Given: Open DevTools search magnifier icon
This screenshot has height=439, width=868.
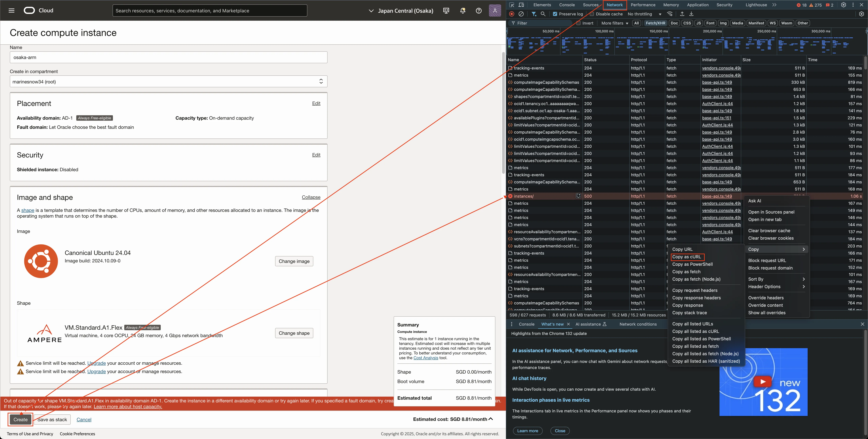Looking at the screenshot, I should pyautogui.click(x=543, y=14).
